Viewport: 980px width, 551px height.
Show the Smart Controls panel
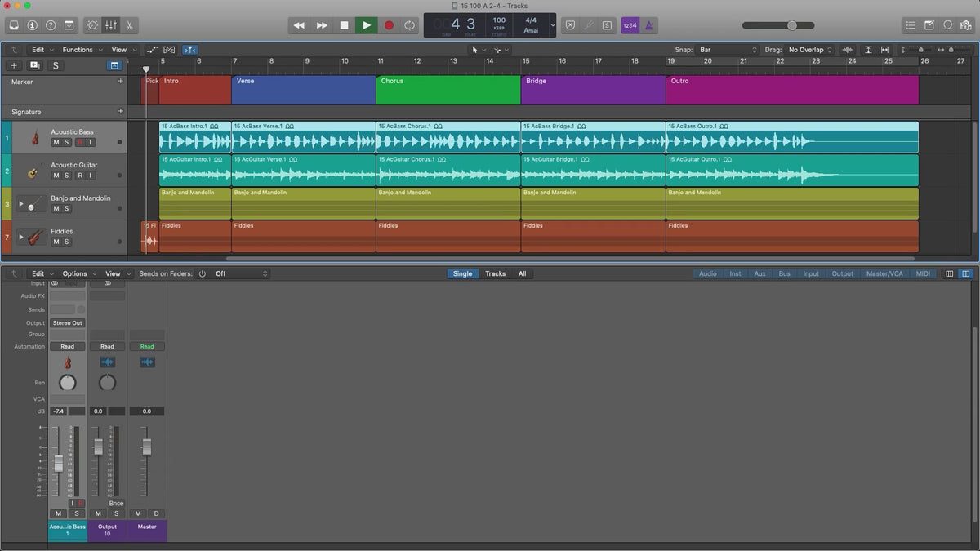pyautogui.click(x=91, y=25)
